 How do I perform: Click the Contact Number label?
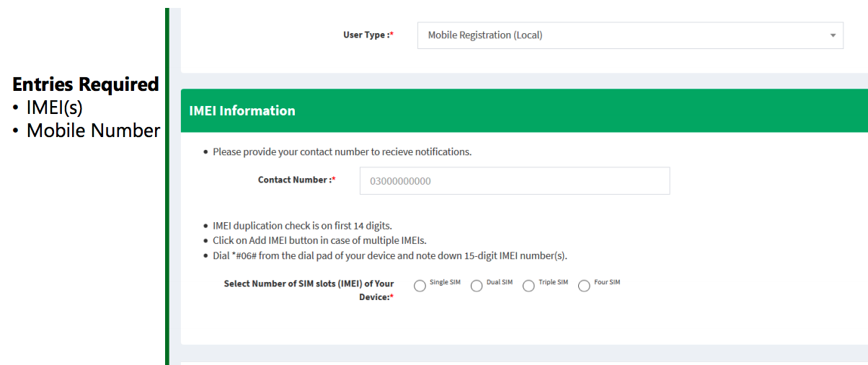click(x=296, y=180)
